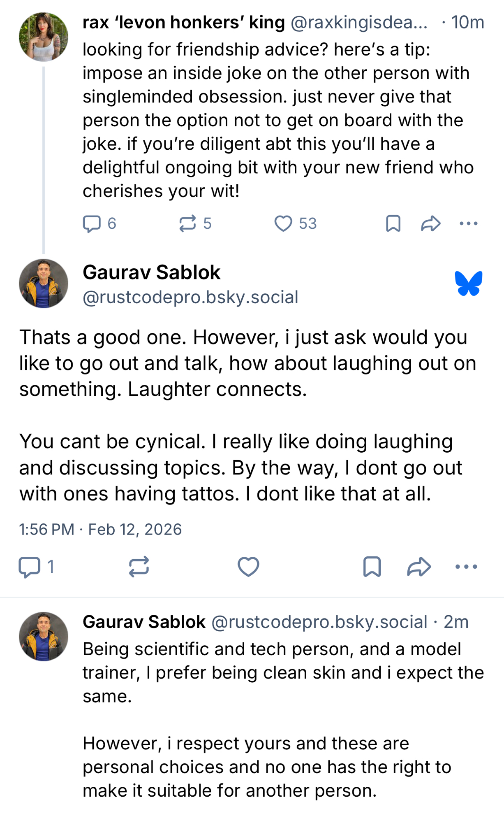Screen dimensions: 504x823
Task: Click the 1:56 PM Feb 12, 2026 timestamp
Action: click(100, 529)
